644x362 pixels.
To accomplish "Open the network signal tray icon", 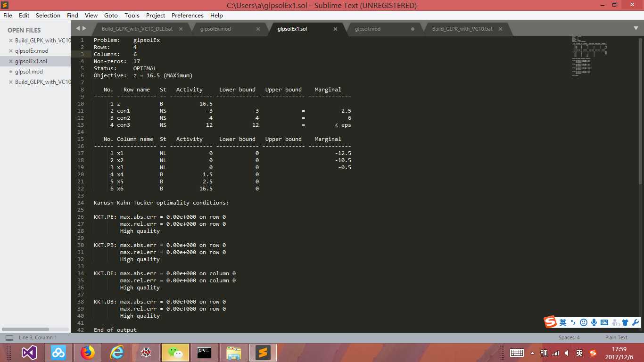I will 556,353.
